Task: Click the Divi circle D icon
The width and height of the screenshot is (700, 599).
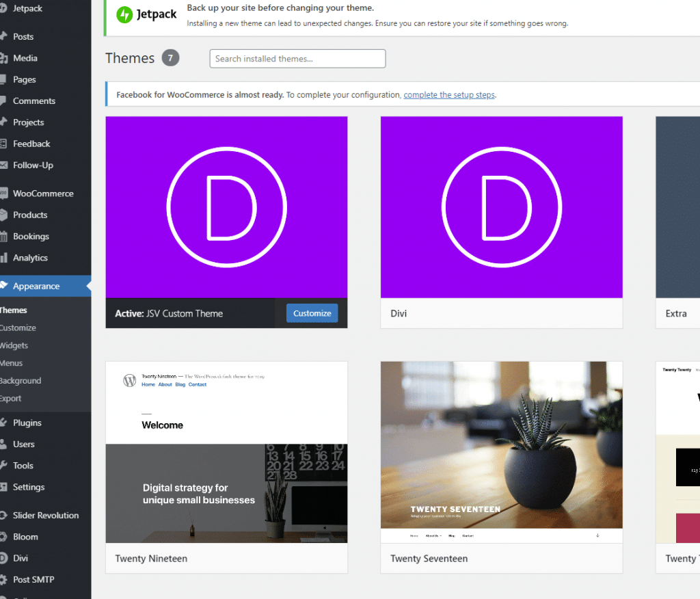Action: pos(3,558)
